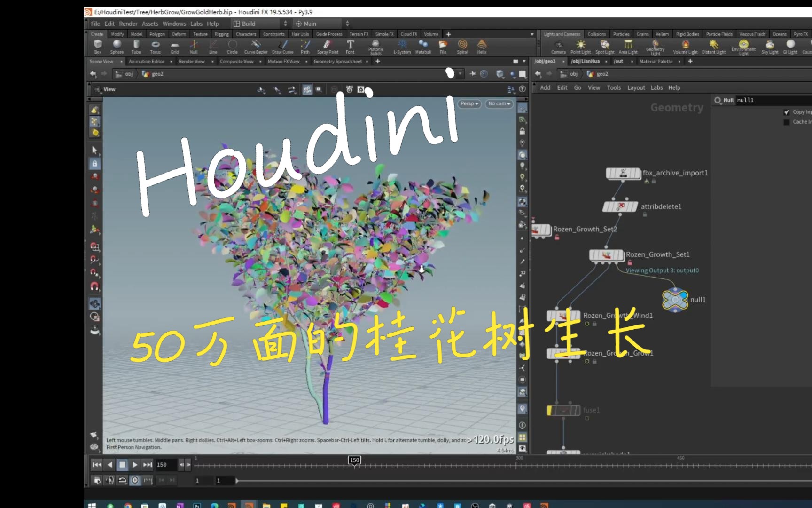Viewport: 812px width, 508px height.
Task: Click the network editor Tools menu
Action: click(x=614, y=88)
